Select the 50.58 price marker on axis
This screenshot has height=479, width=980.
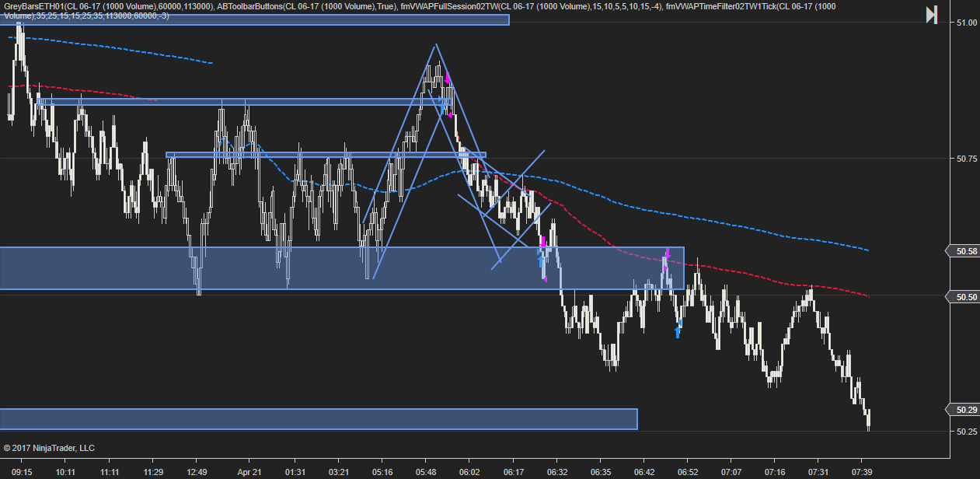tap(961, 251)
